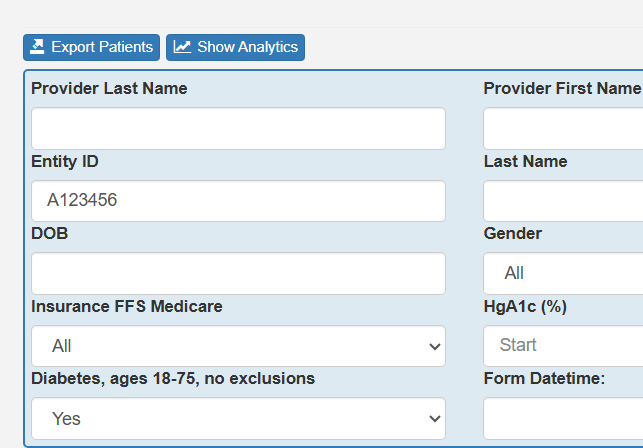Click the HgA1c (%) label
Image resolution: width=643 pixels, height=448 pixels.
(525, 306)
